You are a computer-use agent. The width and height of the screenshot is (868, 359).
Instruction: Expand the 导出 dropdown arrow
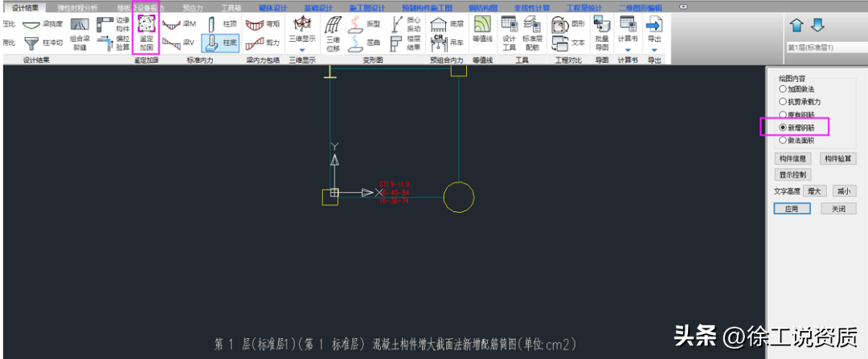coord(654,50)
